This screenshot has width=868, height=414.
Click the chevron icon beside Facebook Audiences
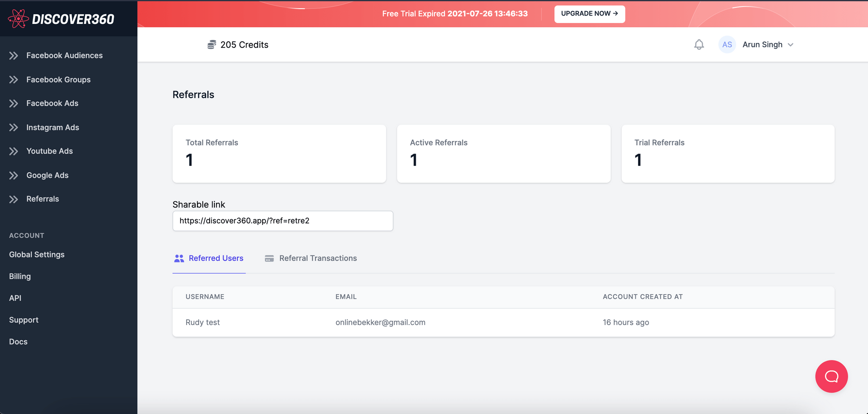(14, 56)
